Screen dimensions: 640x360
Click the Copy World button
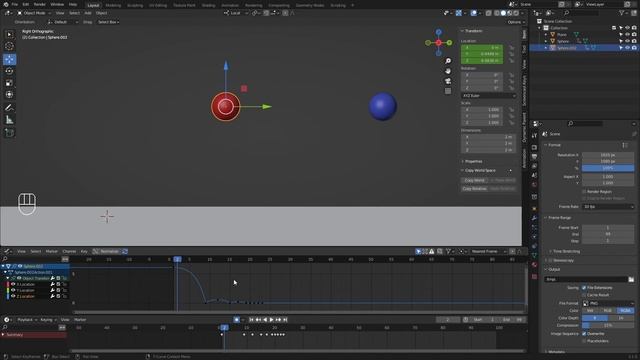coord(475,180)
